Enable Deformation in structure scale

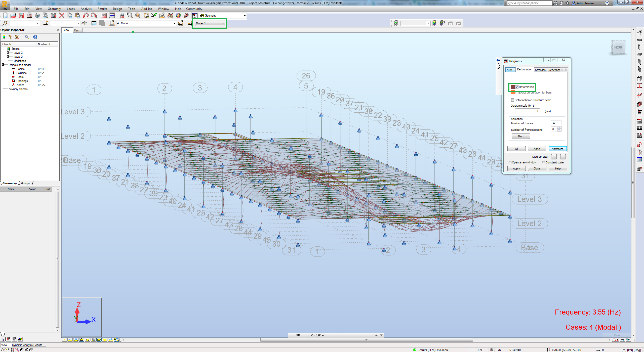point(513,100)
